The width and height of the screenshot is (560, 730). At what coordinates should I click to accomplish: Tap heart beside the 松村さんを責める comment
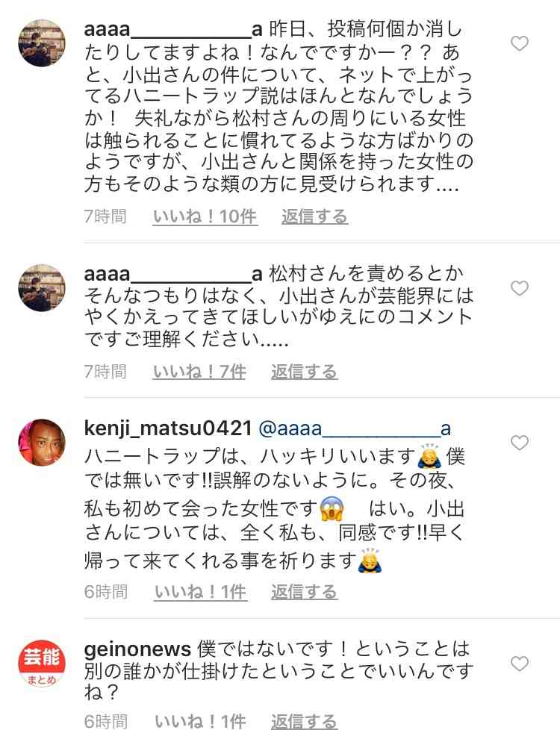[520, 288]
